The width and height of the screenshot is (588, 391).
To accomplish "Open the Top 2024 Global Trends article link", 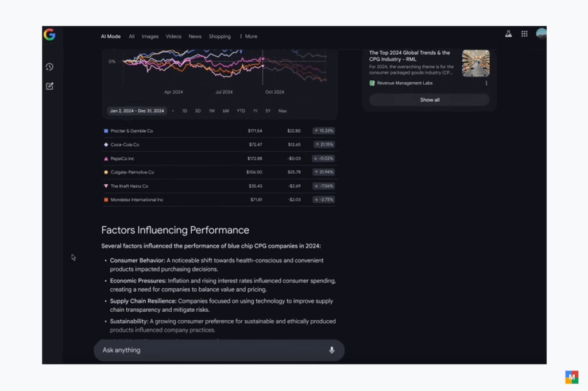I will coord(409,56).
